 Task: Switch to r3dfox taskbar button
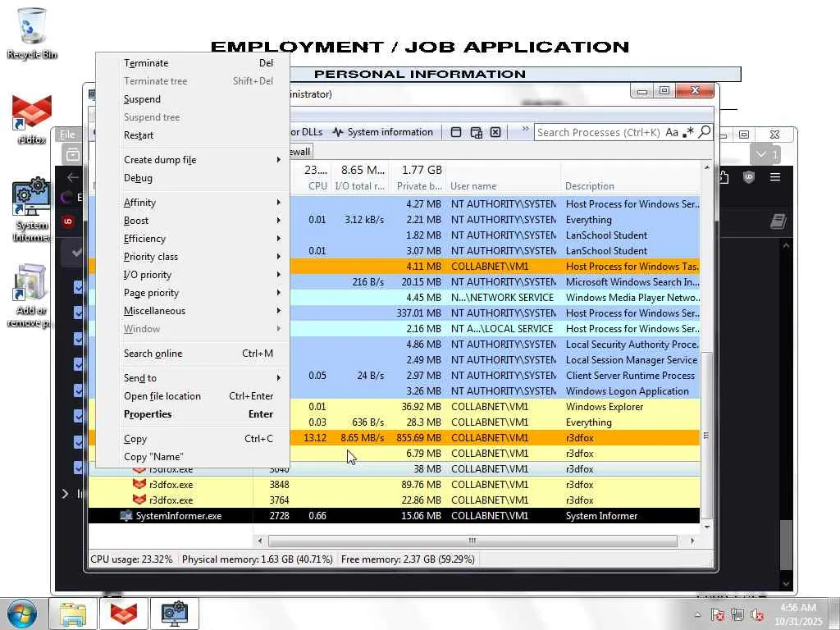coord(124,614)
